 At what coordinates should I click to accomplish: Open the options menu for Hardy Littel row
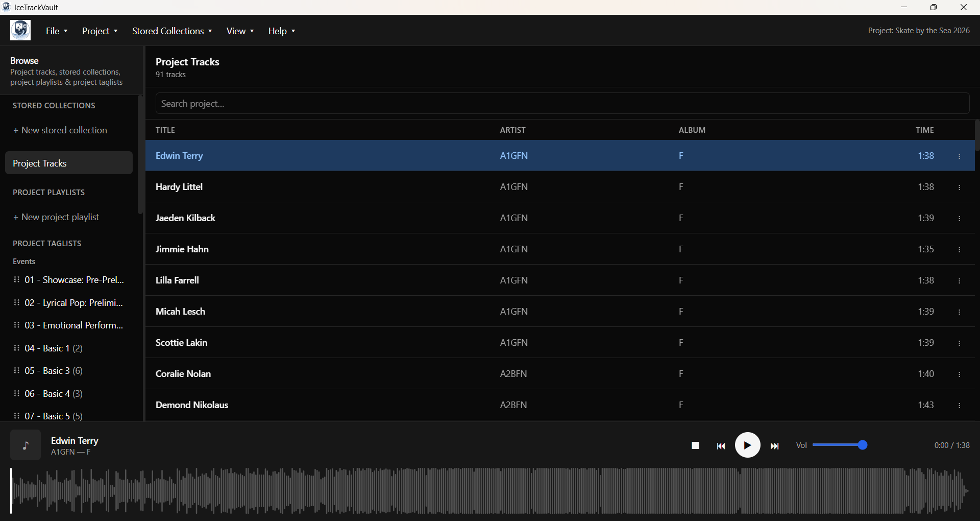[x=960, y=187]
